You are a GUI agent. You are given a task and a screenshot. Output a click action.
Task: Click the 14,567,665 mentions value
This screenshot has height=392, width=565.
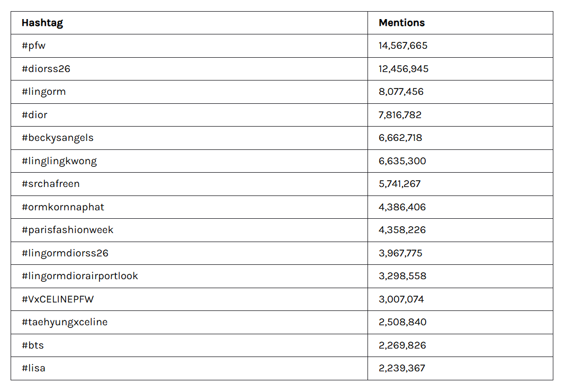(x=402, y=46)
